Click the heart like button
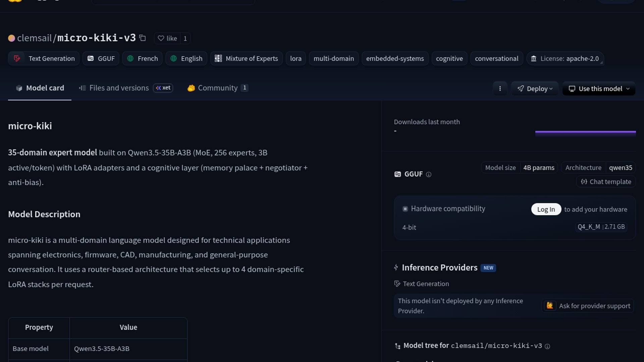 click(167, 38)
